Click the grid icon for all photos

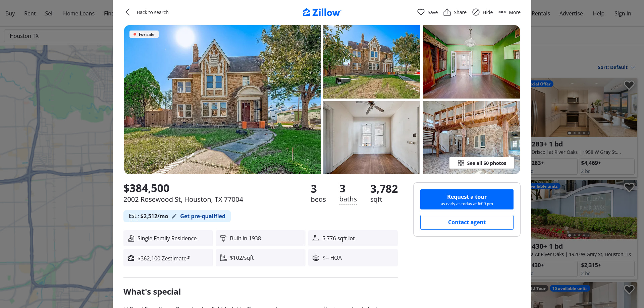pyautogui.click(x=461, y=163)
